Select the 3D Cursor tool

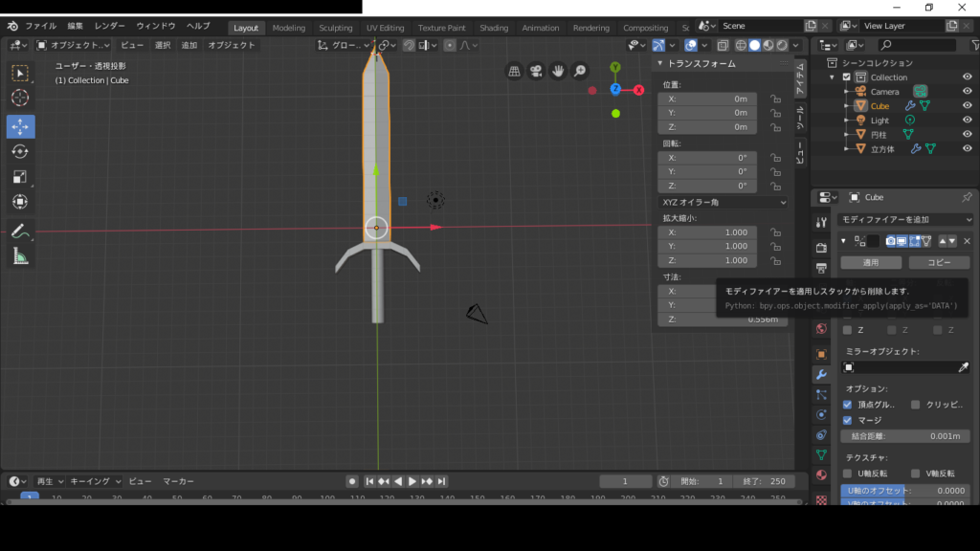(20, 98)
